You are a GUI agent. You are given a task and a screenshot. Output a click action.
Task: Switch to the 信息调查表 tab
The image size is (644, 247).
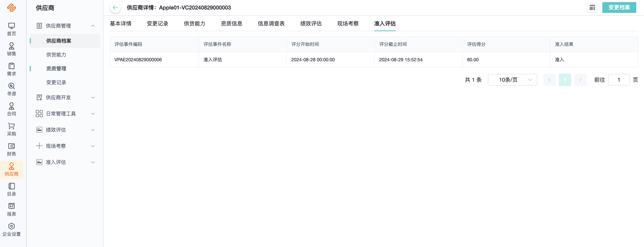coord(271,24)
